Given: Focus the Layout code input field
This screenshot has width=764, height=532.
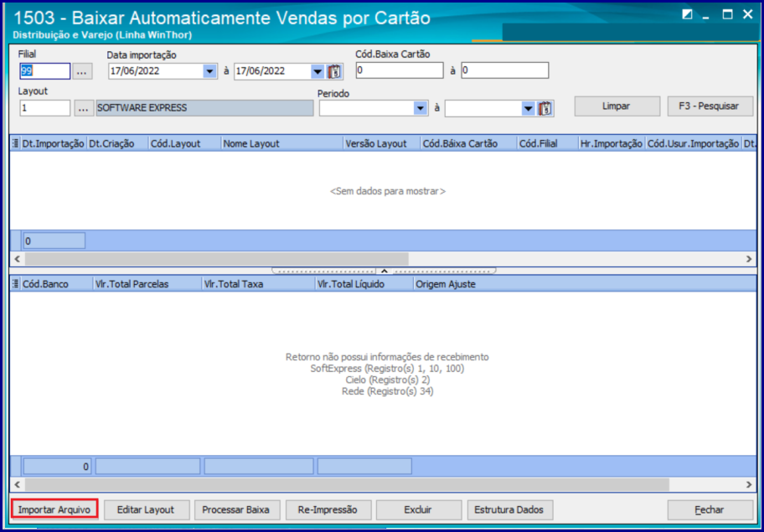Looking at the screenshot, I should [x=45, y=108].
